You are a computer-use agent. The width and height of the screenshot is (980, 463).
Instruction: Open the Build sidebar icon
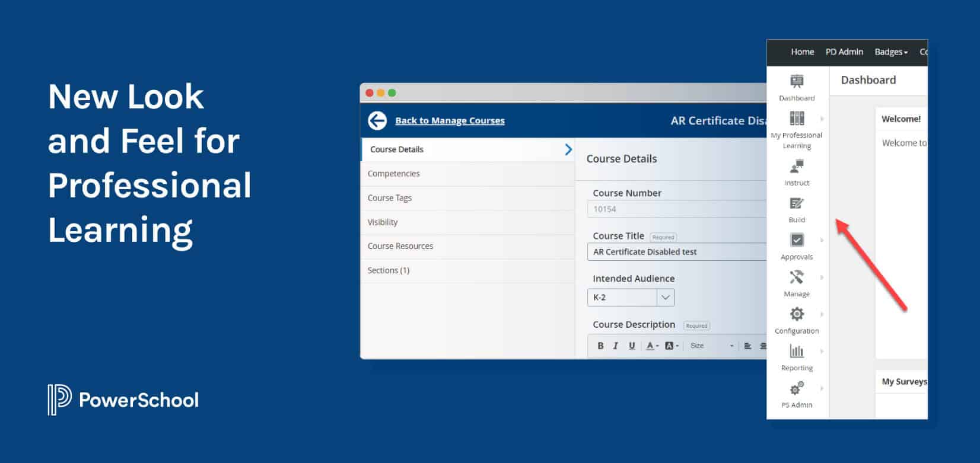(797, 204)
